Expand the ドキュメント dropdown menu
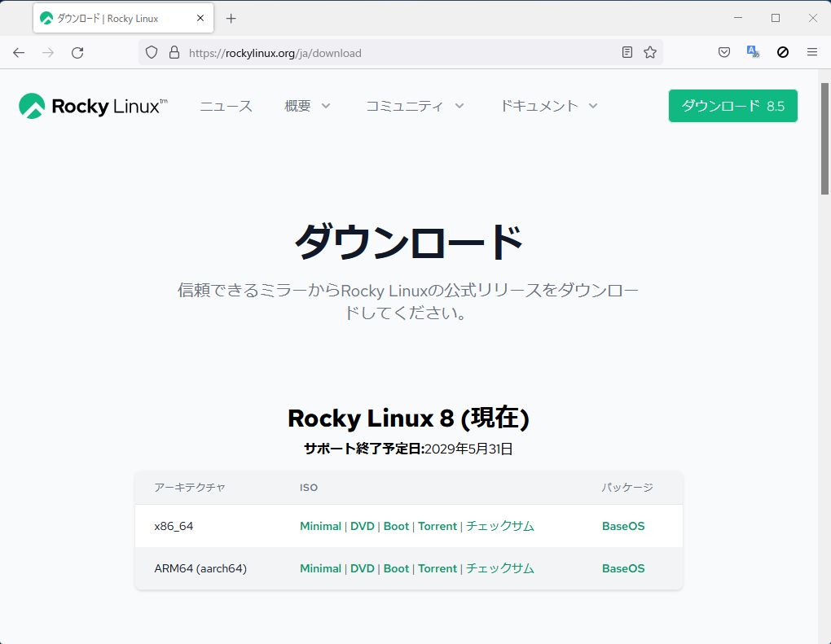Viewport: 831px width, 644px height. [549, 106]
